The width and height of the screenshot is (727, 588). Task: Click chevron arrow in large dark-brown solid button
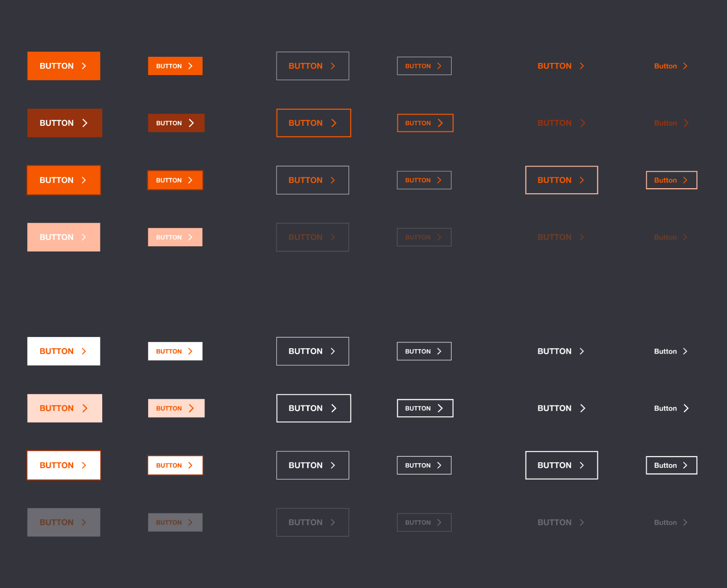pos(85,123)
